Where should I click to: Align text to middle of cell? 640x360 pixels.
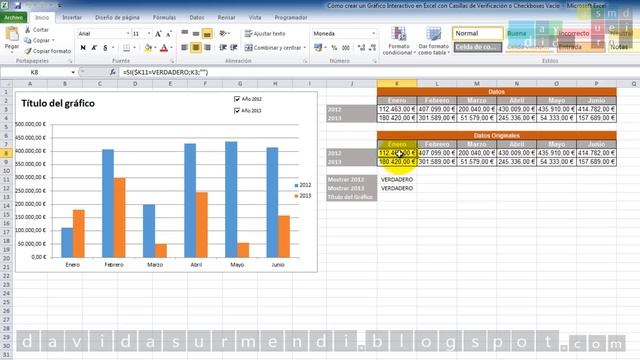pyautogui.click(x=196, y=33)
